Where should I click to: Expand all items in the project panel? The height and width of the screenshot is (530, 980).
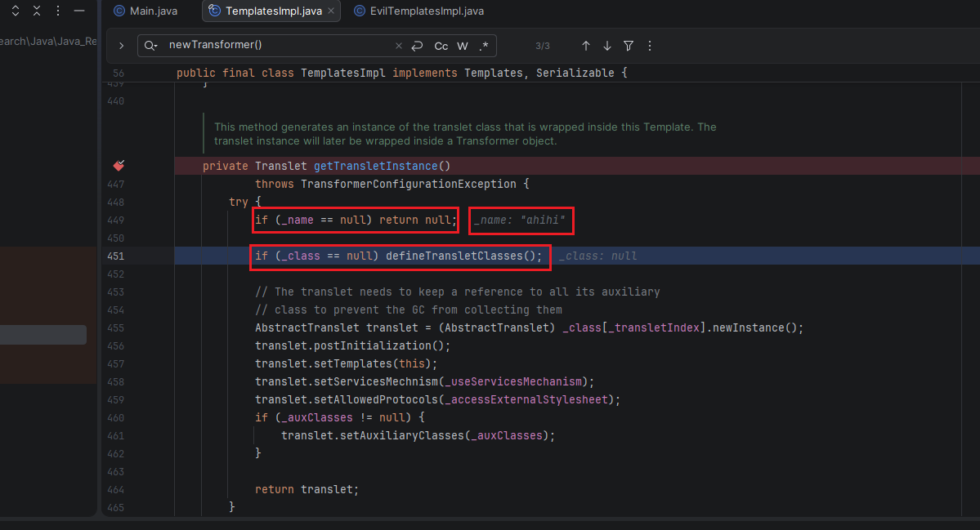pos(16,11)
